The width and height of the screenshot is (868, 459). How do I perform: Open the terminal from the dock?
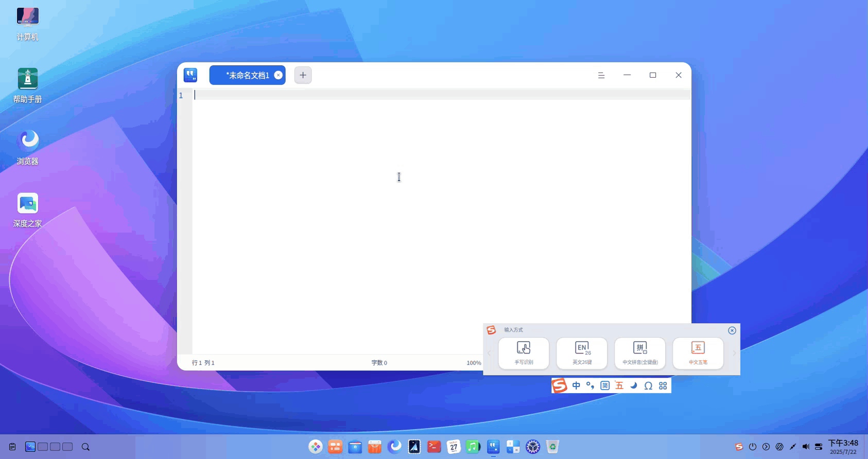click(434, 447)
